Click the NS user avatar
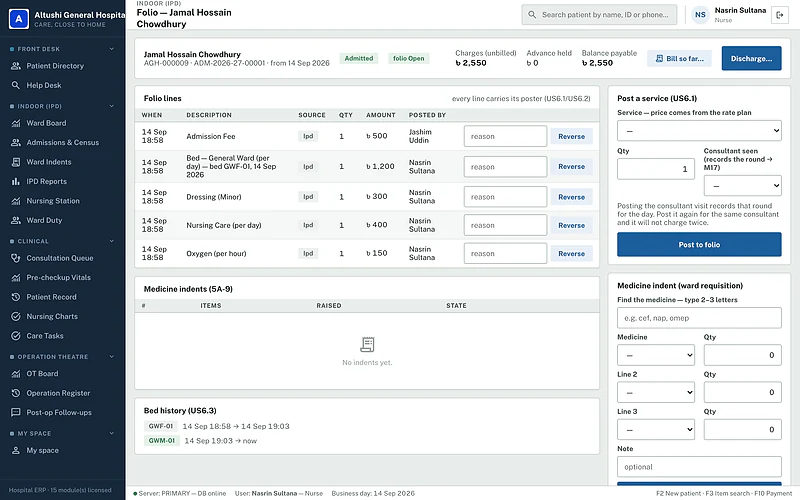Image resolution: width=800 pixels, height=500 pixels. (x=700, y=15)
